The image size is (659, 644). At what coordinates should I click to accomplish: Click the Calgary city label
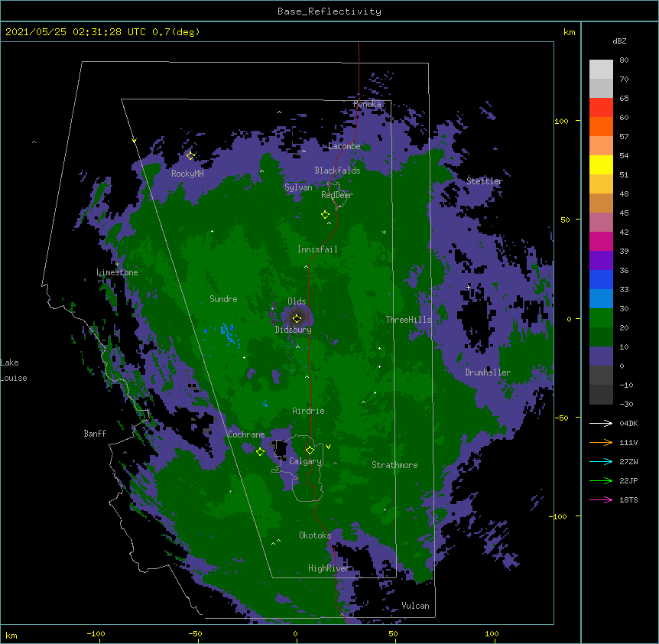(x=306, y=461)
